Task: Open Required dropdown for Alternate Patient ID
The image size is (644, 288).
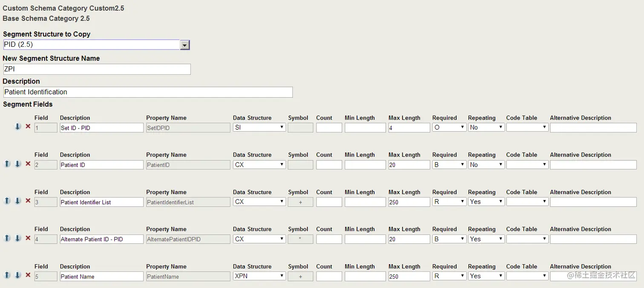Action: (449, 239)
